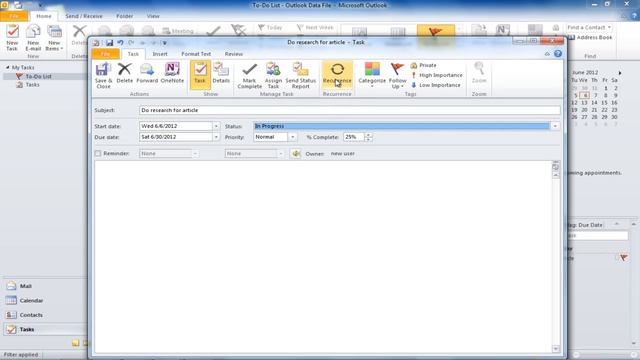Select Tasks button in navigation pane
The height and width of the screenshot is (360, 640).
[44, 329]
